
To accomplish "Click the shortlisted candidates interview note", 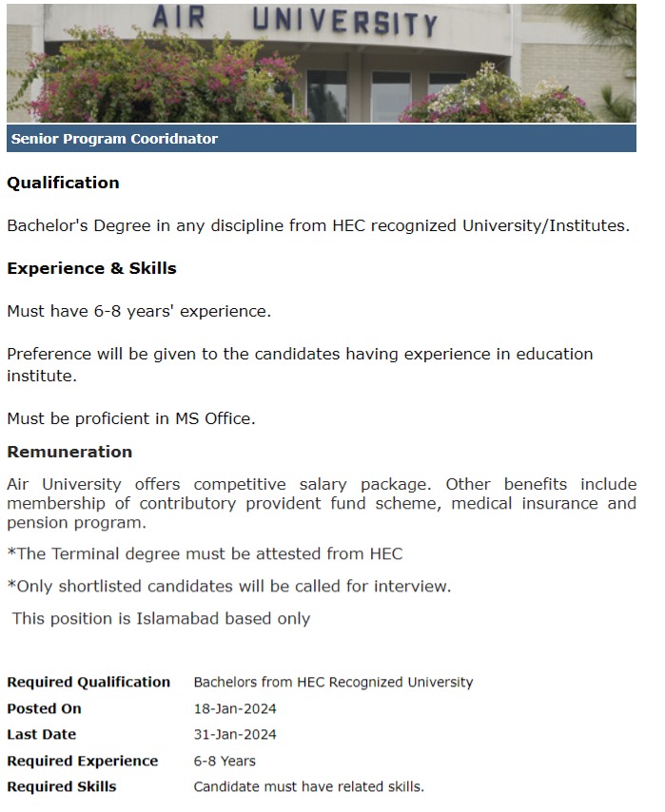I will (228, 586).
